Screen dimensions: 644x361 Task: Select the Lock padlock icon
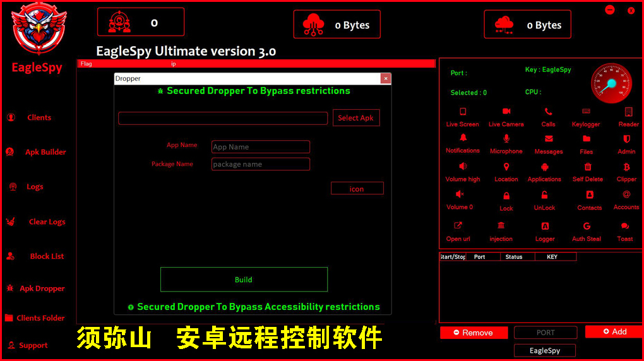click(506, 196)
